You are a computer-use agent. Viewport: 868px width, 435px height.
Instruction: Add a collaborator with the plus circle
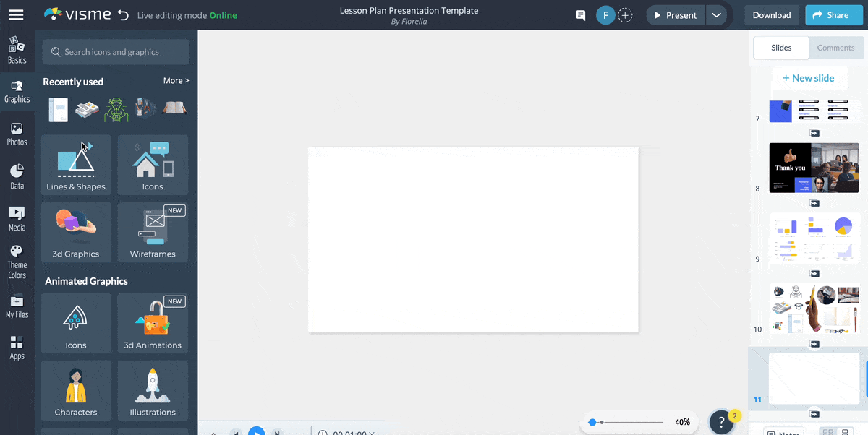(x=626, y=15)
